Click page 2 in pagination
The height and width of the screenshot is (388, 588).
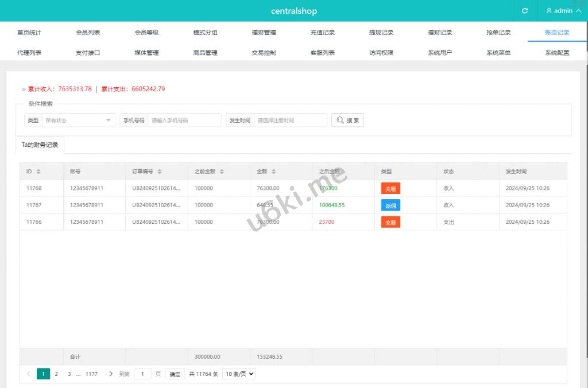pyautogui.click(x=56, y=374)
